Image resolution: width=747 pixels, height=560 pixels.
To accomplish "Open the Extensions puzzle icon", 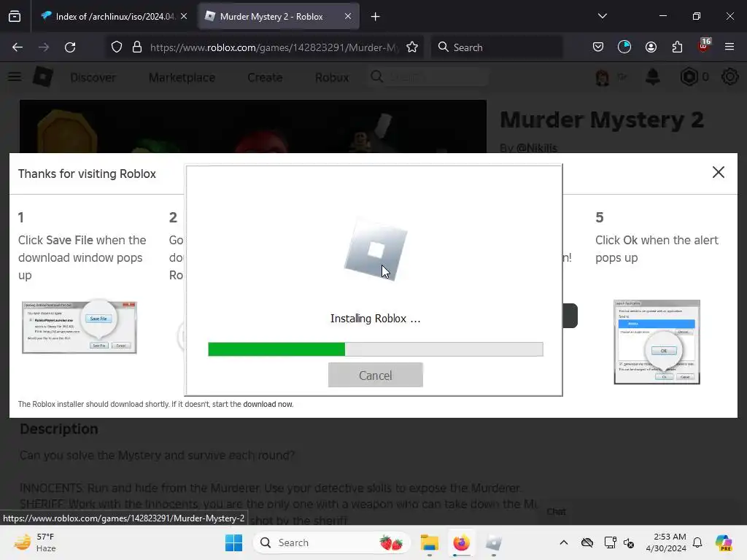I will tap(677, 47).
